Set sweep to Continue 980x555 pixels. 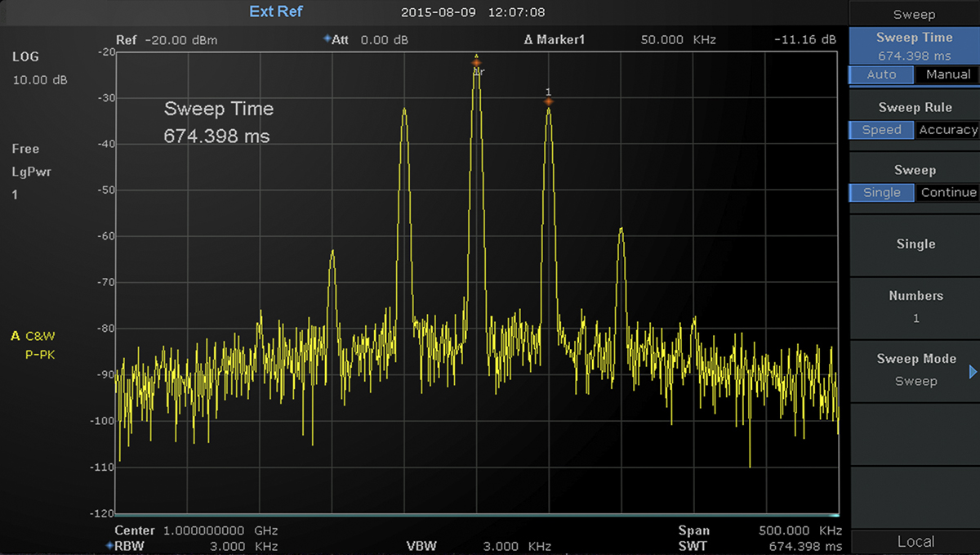click(x=947, y=193)
